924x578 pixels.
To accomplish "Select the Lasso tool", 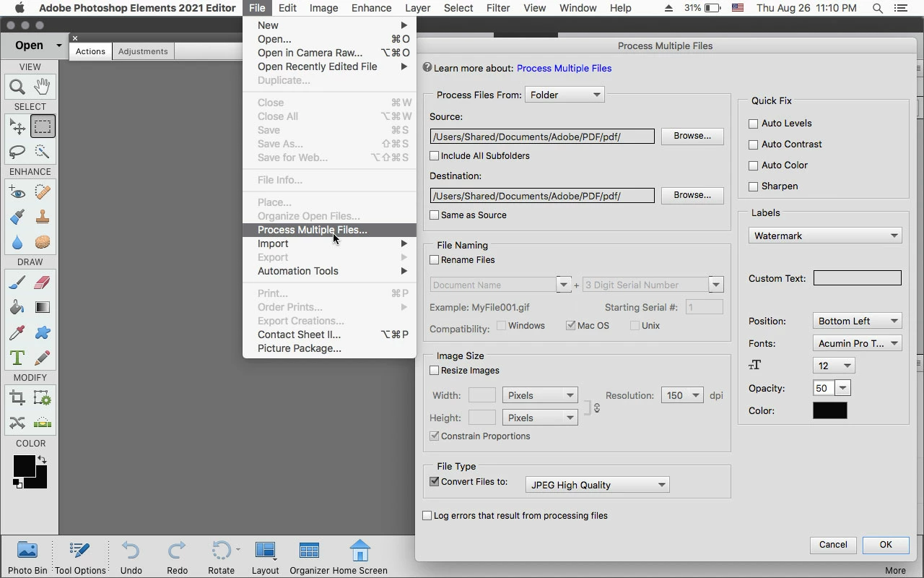I will coord(17,152).
